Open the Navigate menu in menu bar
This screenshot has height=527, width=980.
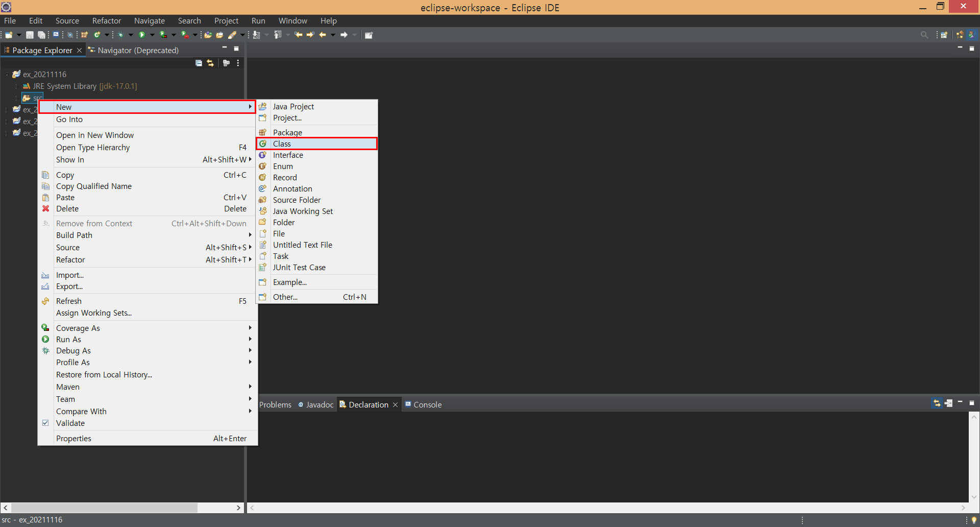point(149,21)
